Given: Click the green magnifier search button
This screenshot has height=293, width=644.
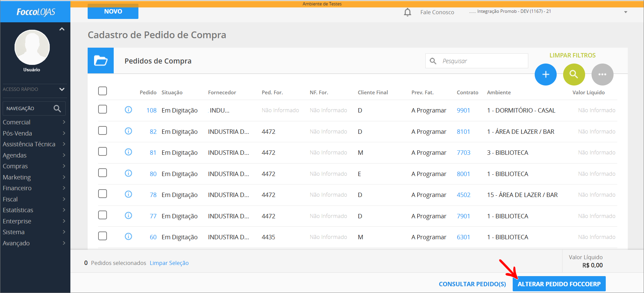Looking at the screenshot, I should (x=574, y=74).
